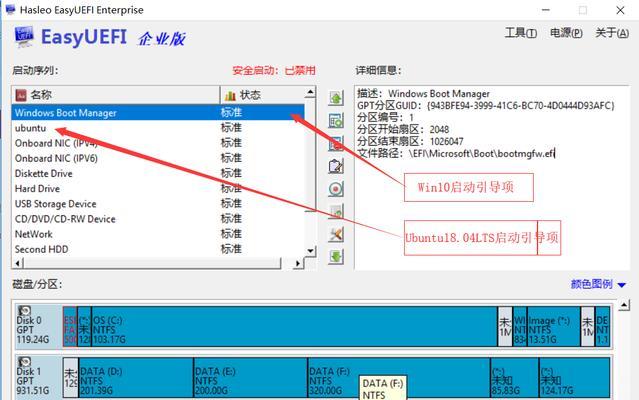Open the 关于(A) menu

612,33
